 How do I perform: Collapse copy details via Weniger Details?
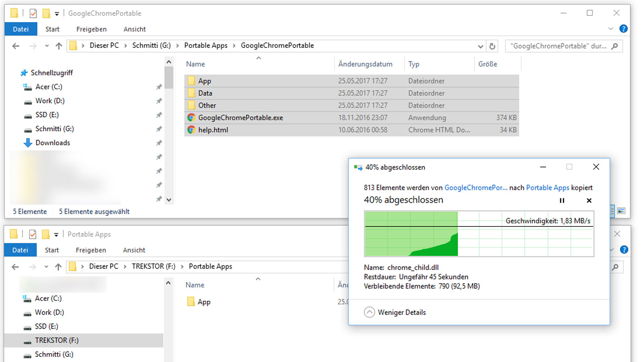pos(401,312)
